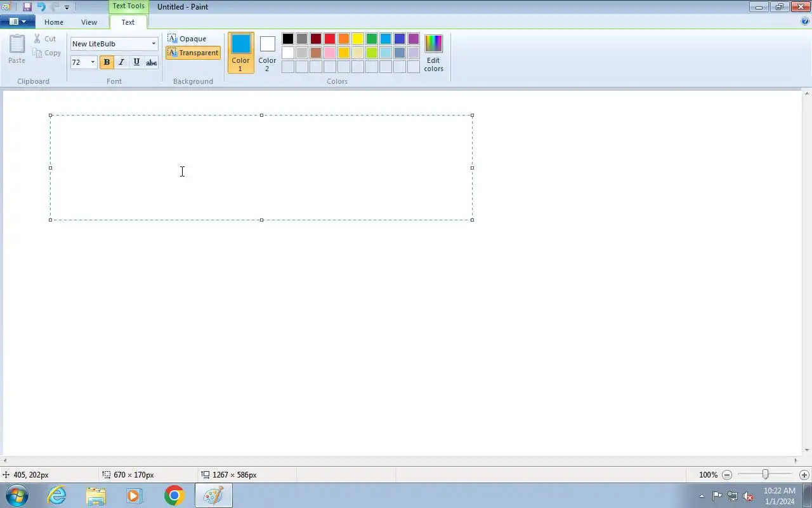
Task: Click the Cut scissors button
Action: point(45,39)
